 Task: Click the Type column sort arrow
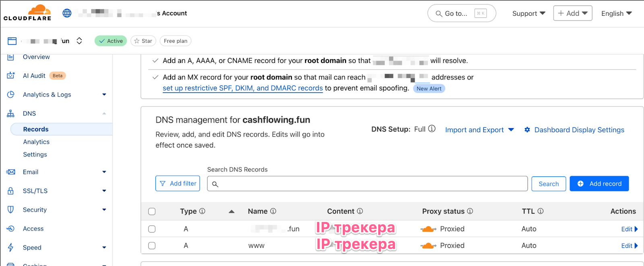[231, 211]
